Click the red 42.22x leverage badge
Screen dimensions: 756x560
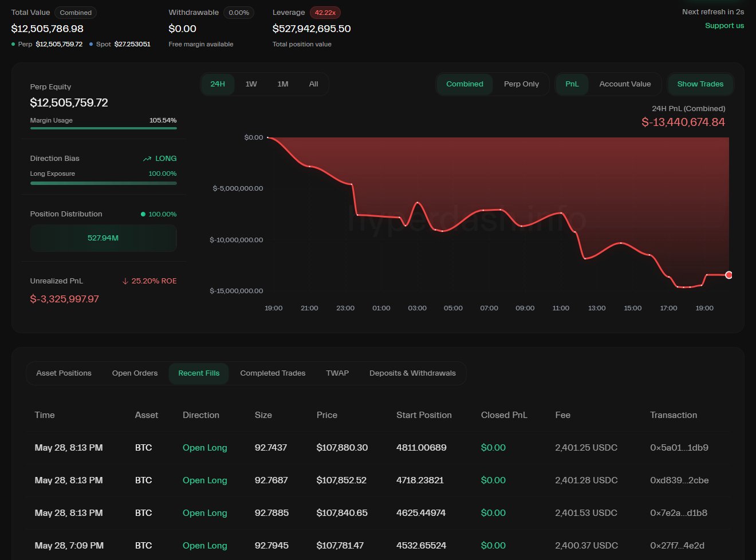325,13
